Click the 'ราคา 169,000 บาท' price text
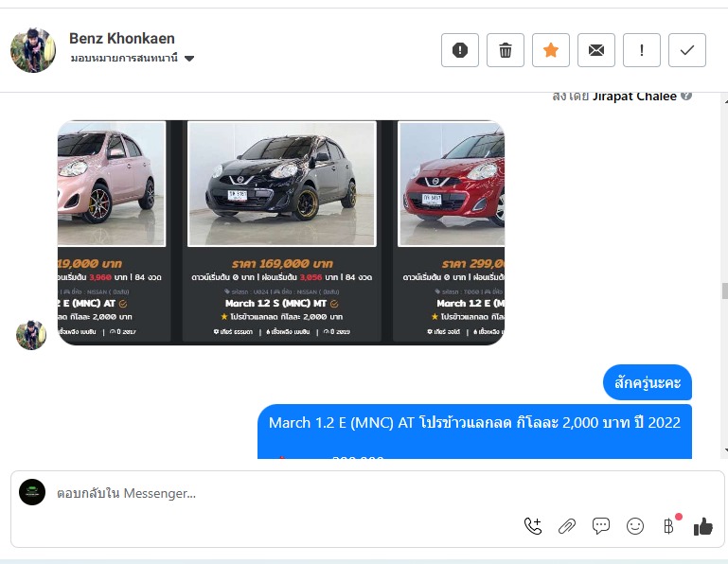 pos(282,264)
